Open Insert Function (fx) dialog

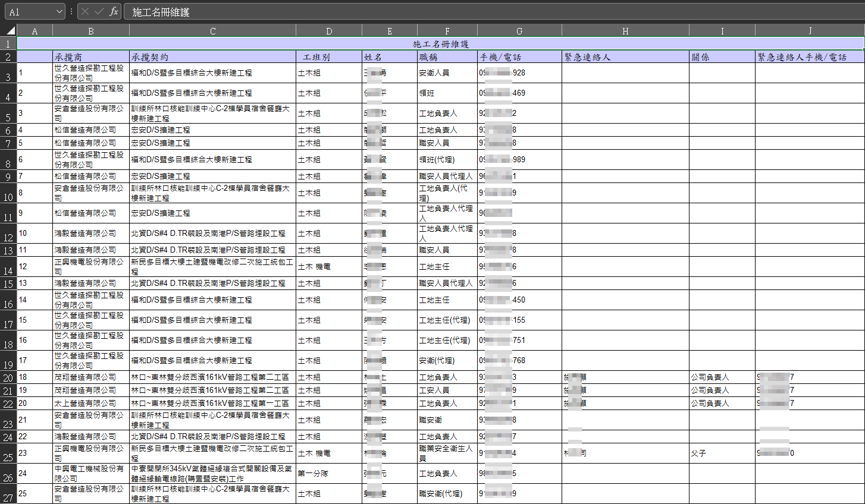pyautogui.click(x=114, y=11)
